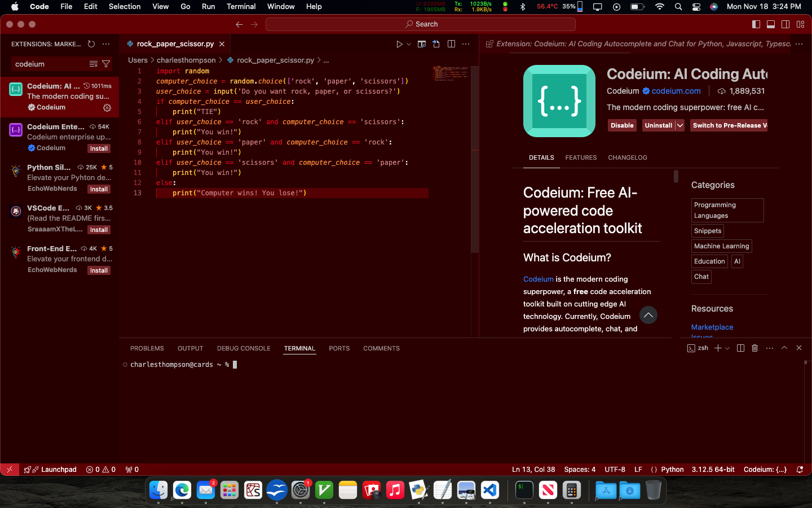The image size is (812, 508).
Task: Toggle the primary side bar visibility
Action: click(x=756, y=24)
